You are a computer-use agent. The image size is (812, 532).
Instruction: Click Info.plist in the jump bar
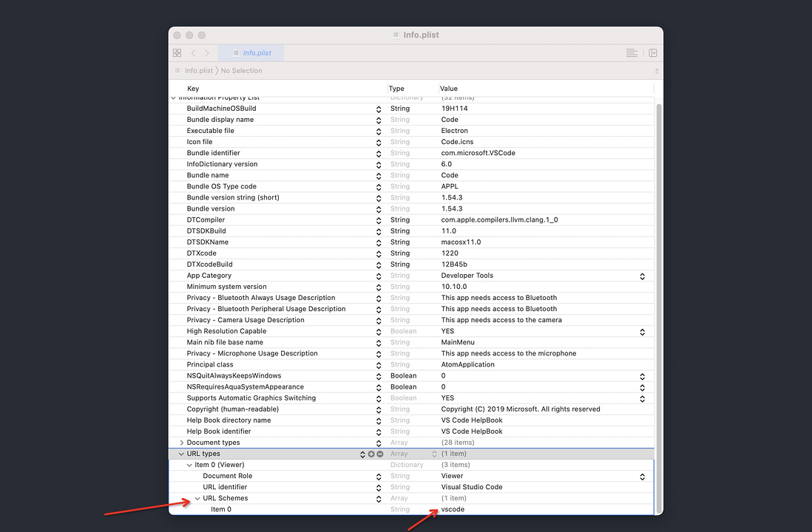click(198, 70)
